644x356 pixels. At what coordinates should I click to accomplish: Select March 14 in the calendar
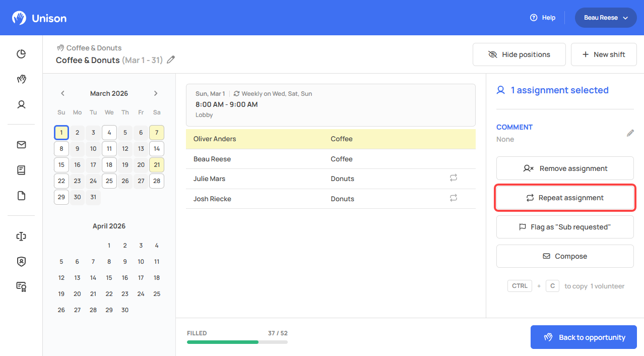coord(157,149)
